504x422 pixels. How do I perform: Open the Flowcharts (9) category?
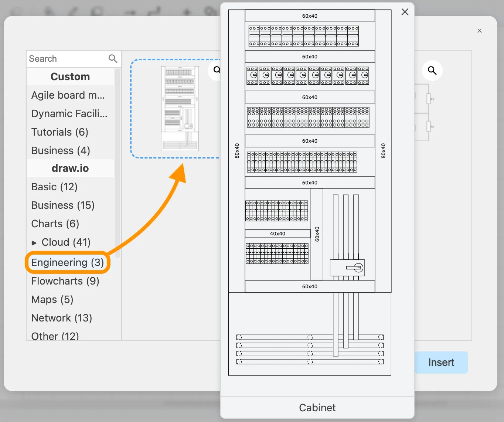[x=65, y=281]
